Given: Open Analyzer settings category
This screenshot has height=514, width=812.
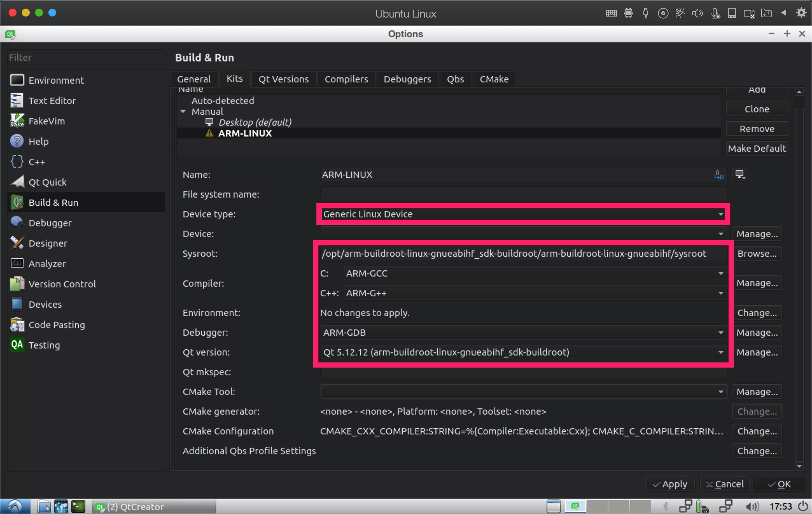Looking at the screenshot, I should coord(86,263).
